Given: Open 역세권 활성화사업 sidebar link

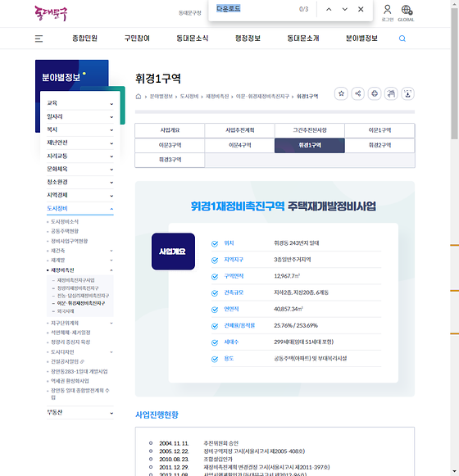Looking at the screenshot, I should point(70,381).
